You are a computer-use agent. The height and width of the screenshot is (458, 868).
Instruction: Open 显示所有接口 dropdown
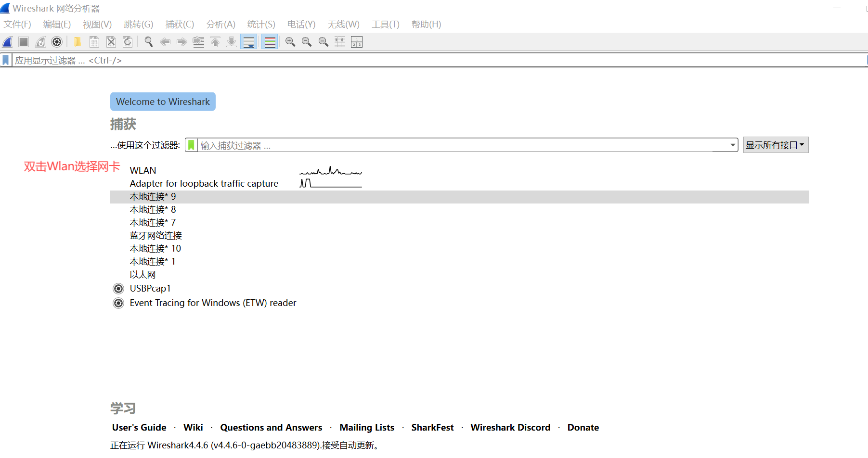776,145
